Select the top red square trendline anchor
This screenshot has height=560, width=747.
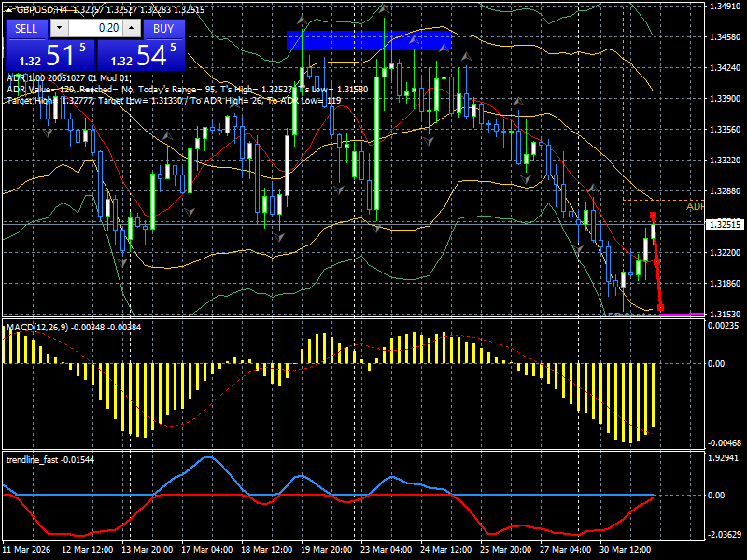point(653,216)
